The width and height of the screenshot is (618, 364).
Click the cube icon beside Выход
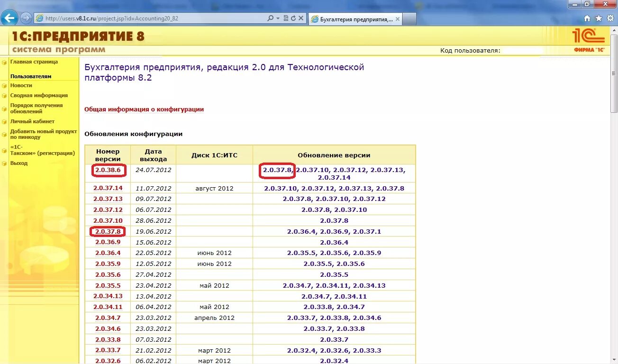tap(4, 164)
